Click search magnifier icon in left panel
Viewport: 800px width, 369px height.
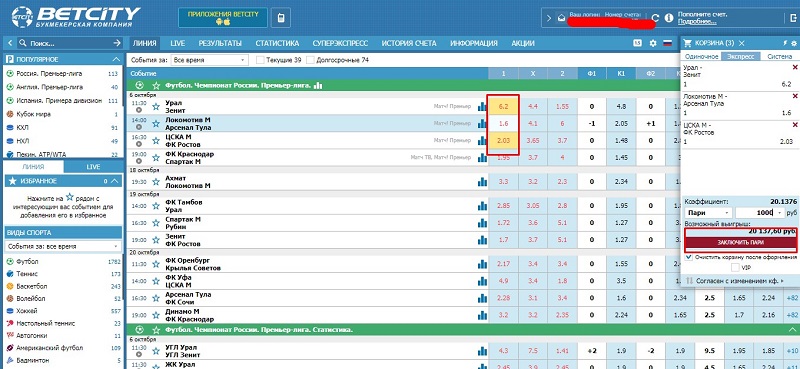coord(22,43)
